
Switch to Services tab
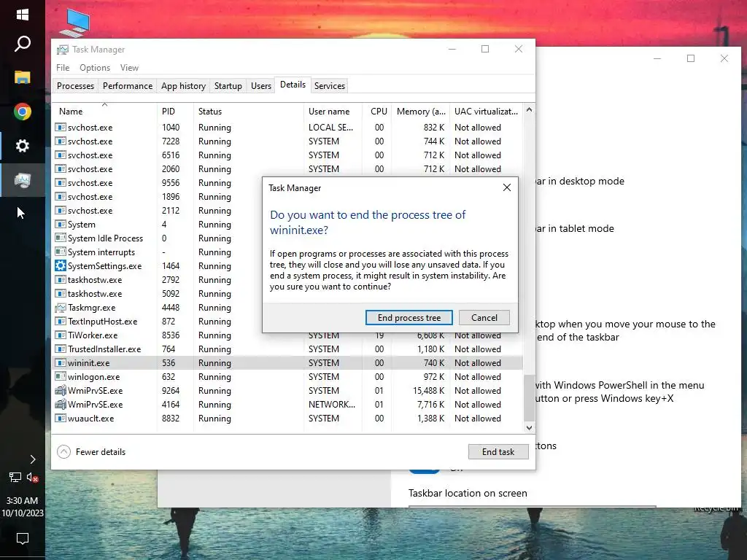(329, 86)
